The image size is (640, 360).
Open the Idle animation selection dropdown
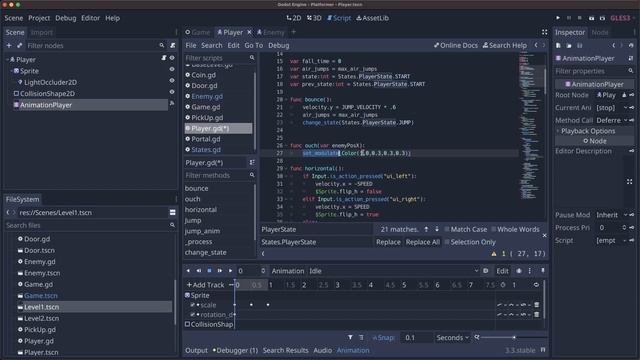pos(394,271)
